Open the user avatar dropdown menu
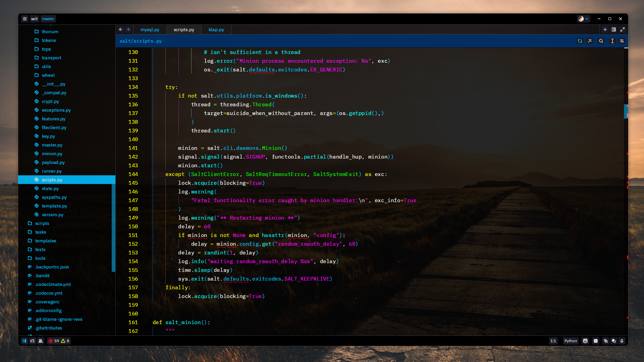This screenshot has width=644, height=362. click(584, 19)
